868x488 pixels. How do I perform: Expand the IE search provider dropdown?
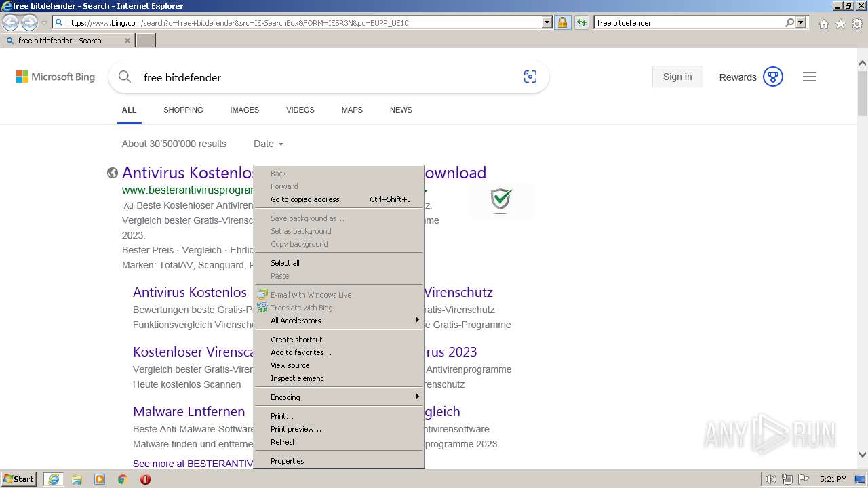pyautogui.click(x=801, y=22)
